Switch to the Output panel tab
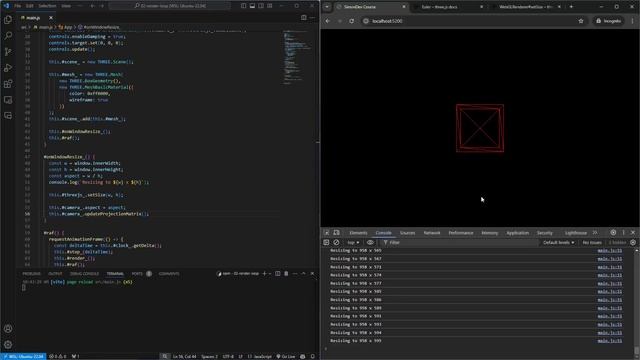 tap(55, 273)
